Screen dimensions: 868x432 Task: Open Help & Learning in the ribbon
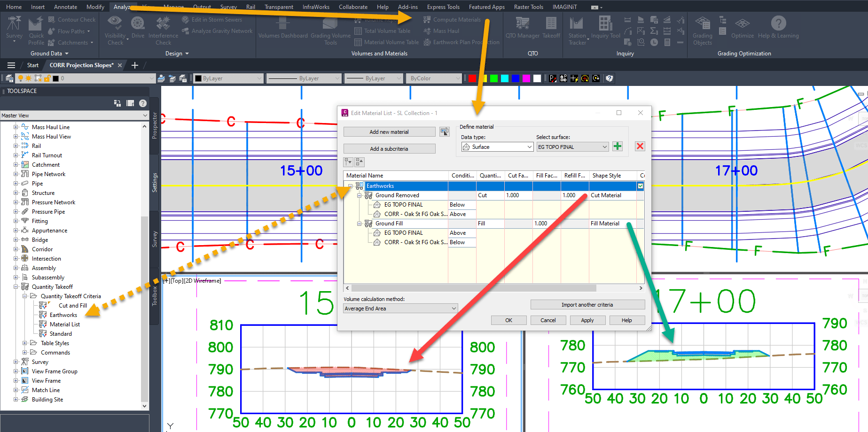coord(778,27)
